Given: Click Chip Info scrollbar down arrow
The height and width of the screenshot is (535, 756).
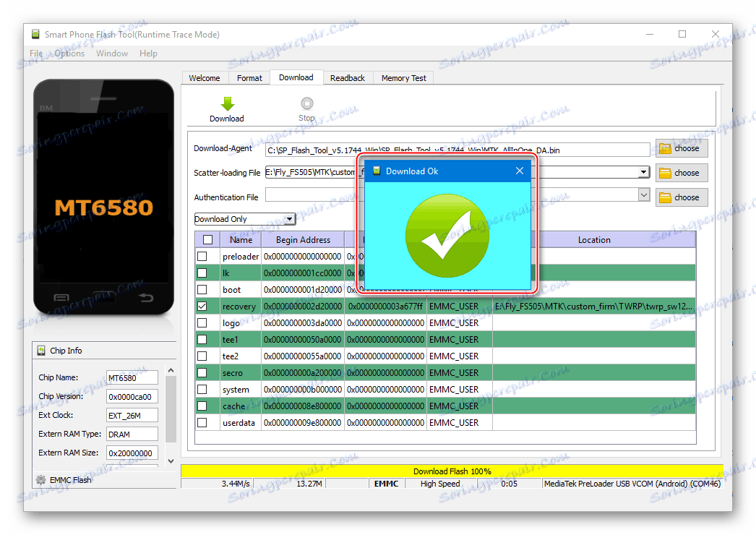Looking at the screenshot, I should pos(171,461).
